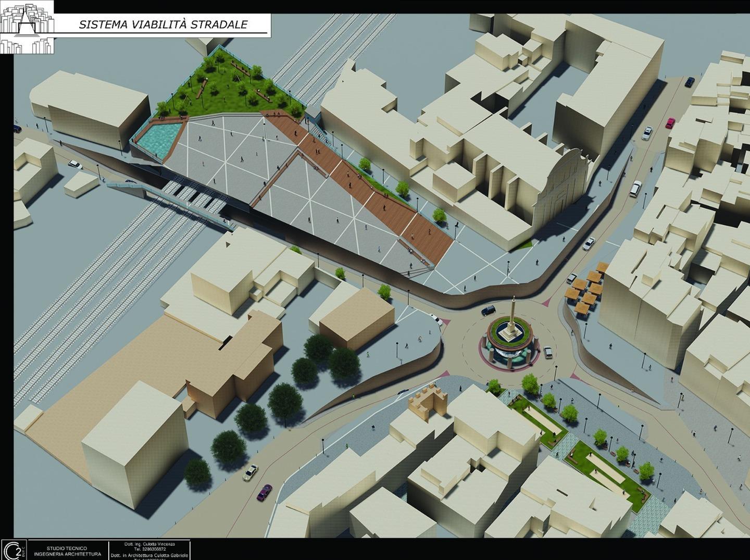Click the white car on lower-left road

point(250,472)
